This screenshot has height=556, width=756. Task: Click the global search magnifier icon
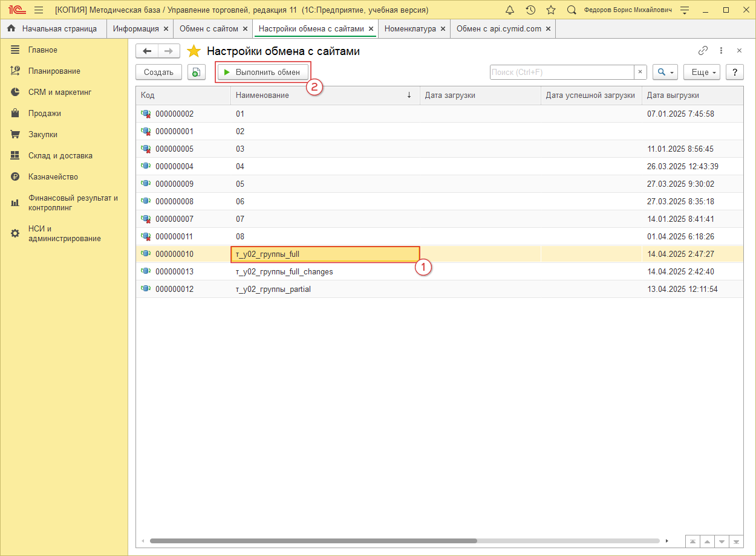pyautogui.click(x=572, y=10)
